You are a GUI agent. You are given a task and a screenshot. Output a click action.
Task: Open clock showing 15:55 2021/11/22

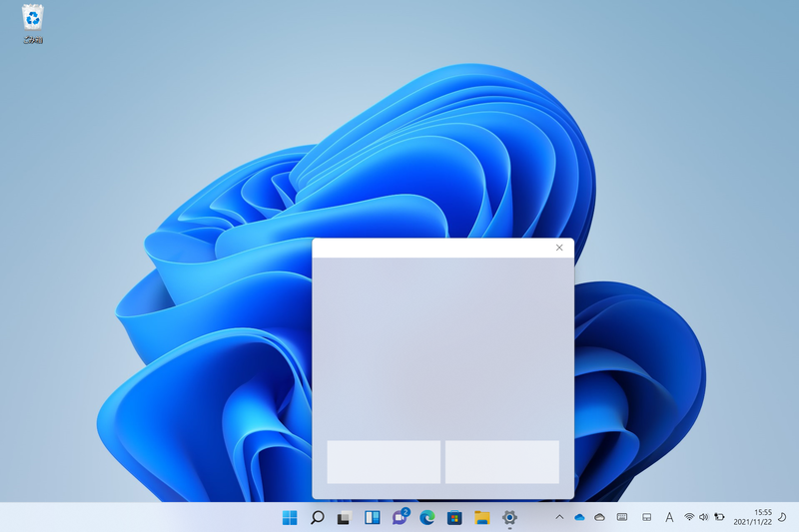[753, 517]
